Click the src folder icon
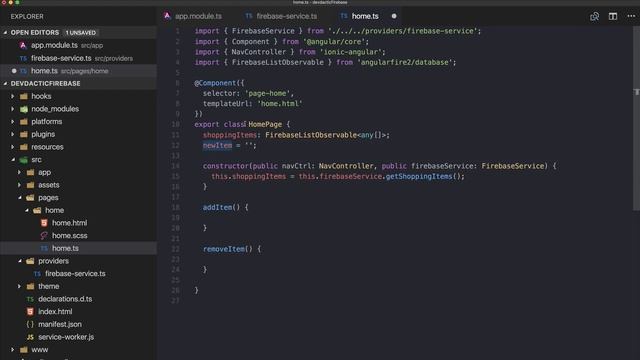Image resolution: width=640 pixels, height=360 pixels. pos(24,160)
